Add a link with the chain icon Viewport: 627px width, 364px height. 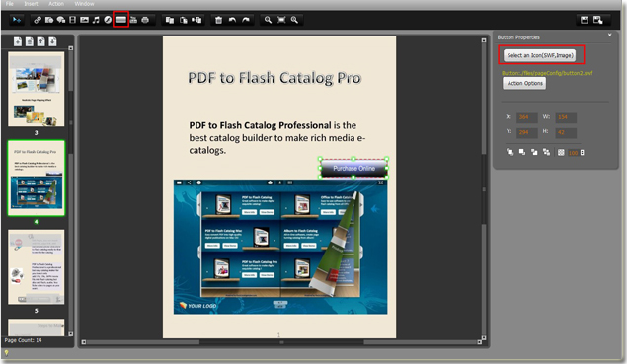[38, 20]
